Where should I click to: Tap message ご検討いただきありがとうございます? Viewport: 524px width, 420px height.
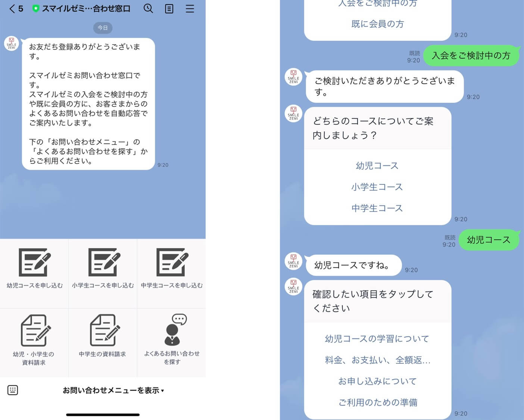coord(385,86)
